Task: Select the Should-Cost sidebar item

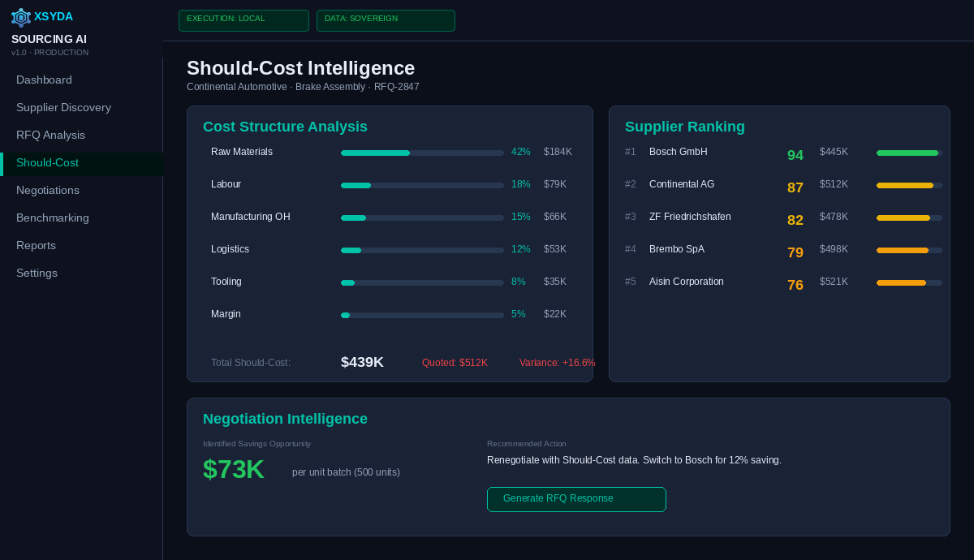Action: click(x=47, y=162)
